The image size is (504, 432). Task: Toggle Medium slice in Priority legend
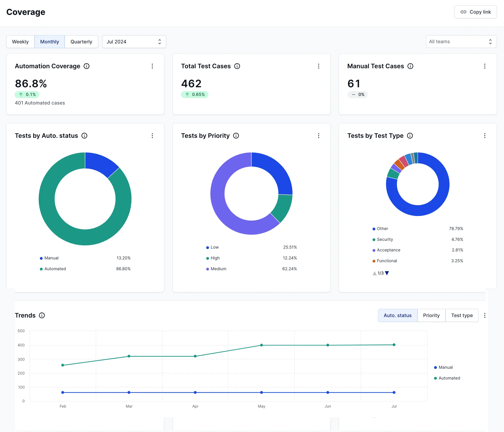[x=218, y=269]
